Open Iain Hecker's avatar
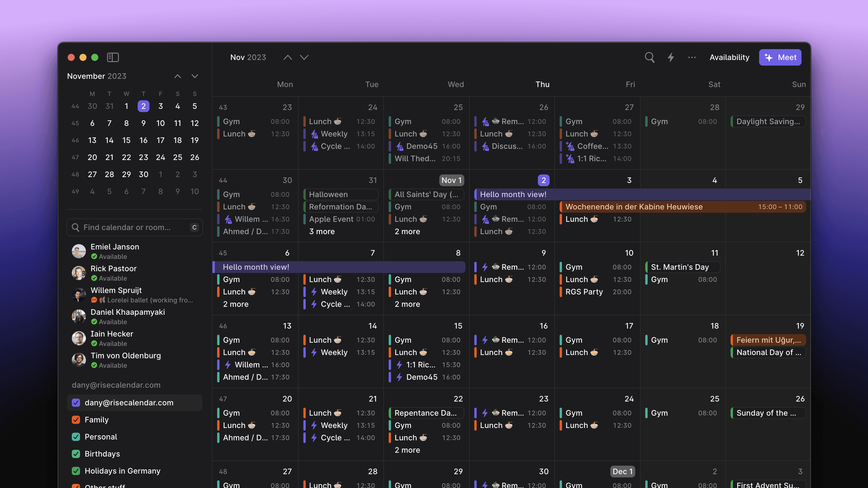The height and width of the screenshot is (488, 868). [79, 339]
